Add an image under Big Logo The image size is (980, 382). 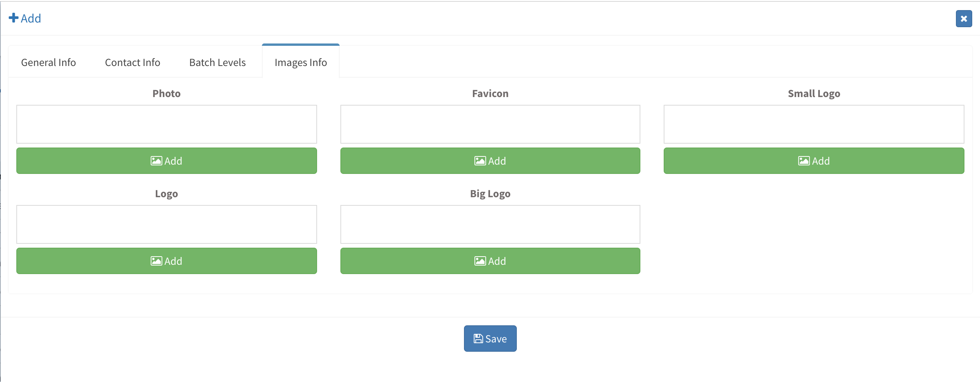click(490, 261)
